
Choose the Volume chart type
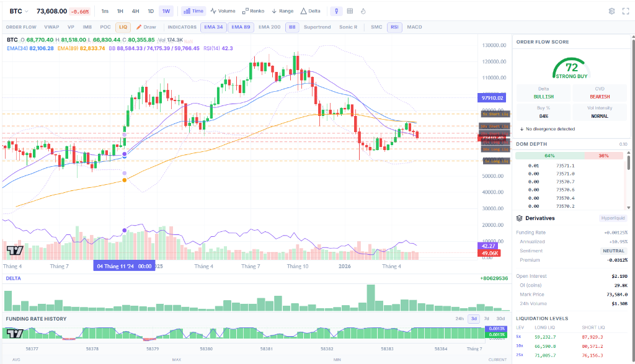[223, 11]
